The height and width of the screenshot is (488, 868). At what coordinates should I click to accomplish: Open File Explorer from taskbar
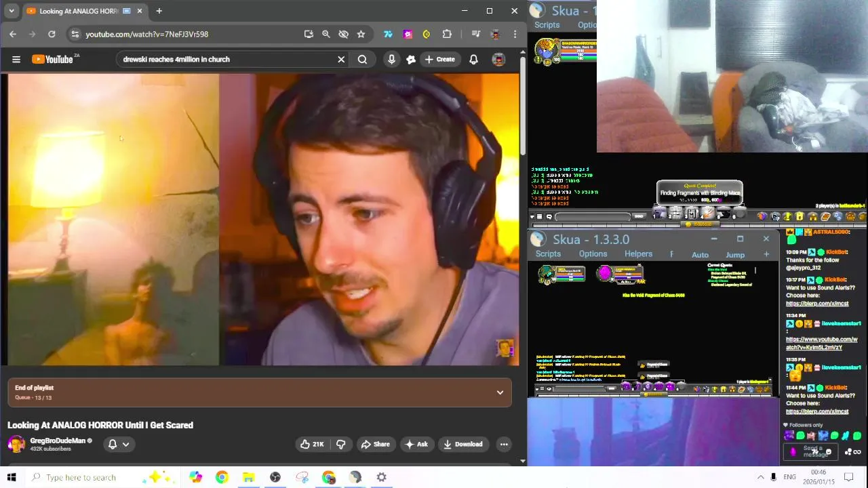pyautogui.click(x=248, y=477)
